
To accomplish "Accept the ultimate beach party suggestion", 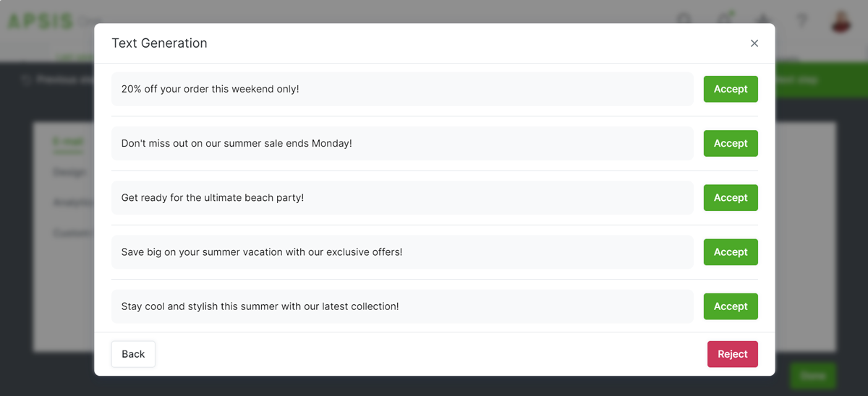I will point(731,197).
